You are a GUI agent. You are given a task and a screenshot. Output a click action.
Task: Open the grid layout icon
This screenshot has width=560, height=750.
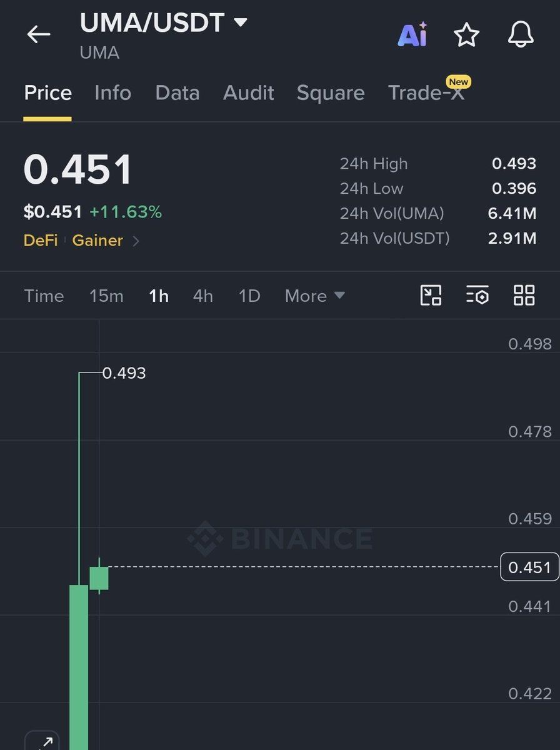524,295
